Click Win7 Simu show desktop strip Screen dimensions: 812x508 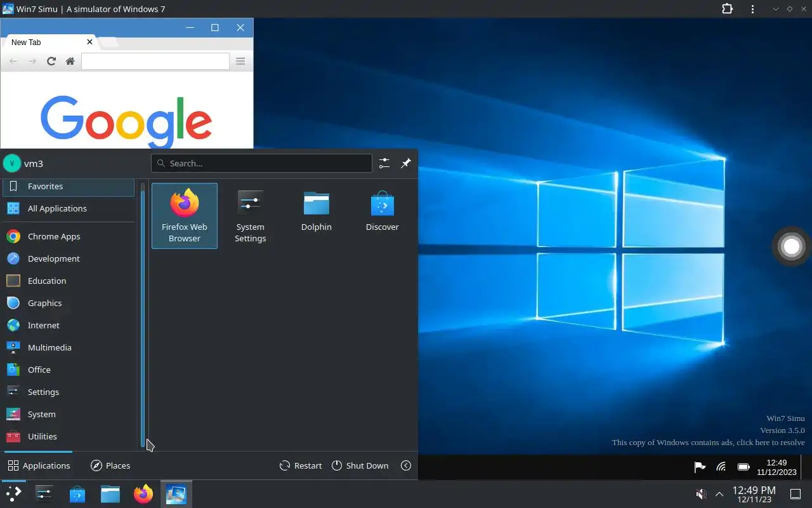pyautogui.click(x=806, y=467)
